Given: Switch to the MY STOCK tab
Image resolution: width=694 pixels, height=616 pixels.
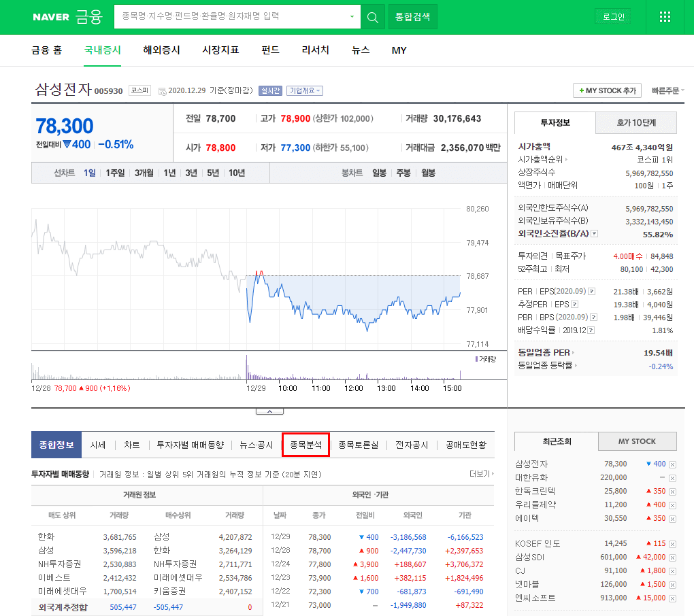Looking at the screenshot, I should coord(637,441).
